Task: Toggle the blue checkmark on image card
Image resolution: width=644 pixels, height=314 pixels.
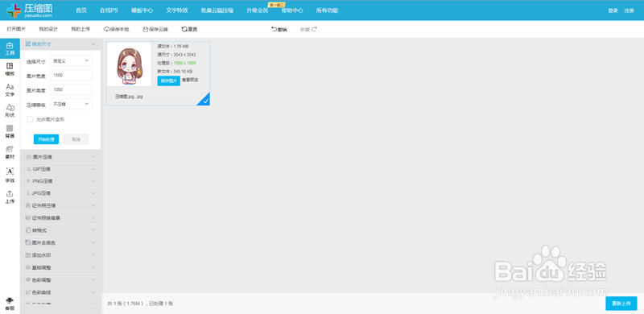Action: click(x=204, y=100)
